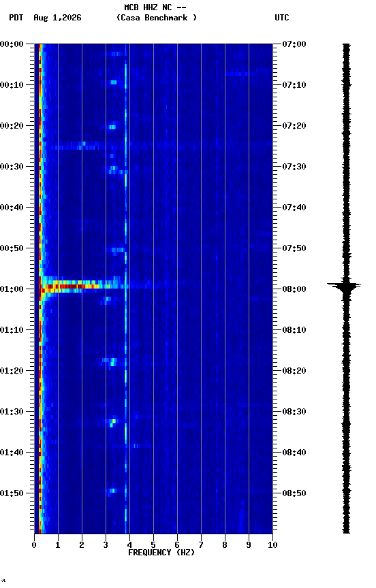Click the frequency axis tick label '6'
This screenshot has width=376, height=588.
point(177,545)
